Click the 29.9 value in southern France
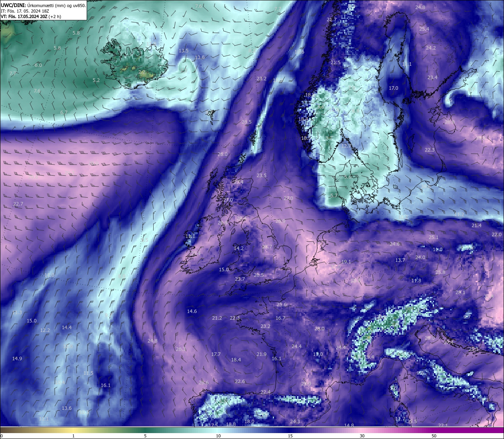 point(306,384)
